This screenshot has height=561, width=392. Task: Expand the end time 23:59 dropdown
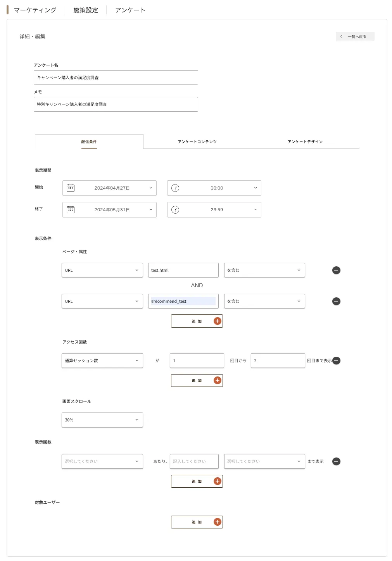pos(214,210)
